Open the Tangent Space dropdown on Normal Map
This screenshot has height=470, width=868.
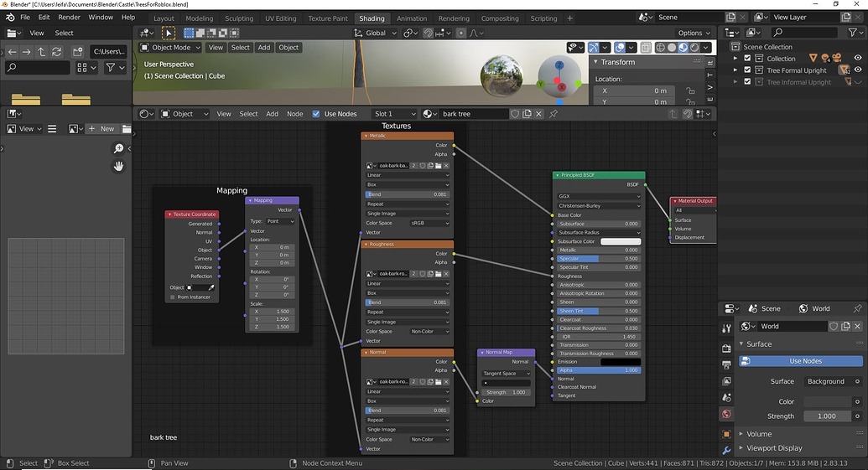pyautogui.click(x=507, y=374)
